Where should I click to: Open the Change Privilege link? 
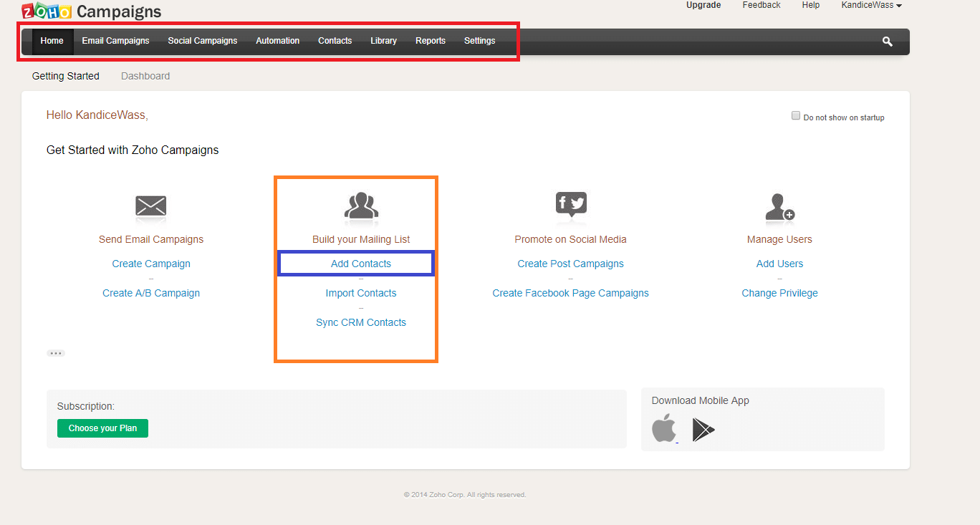(x=780, y=293)
